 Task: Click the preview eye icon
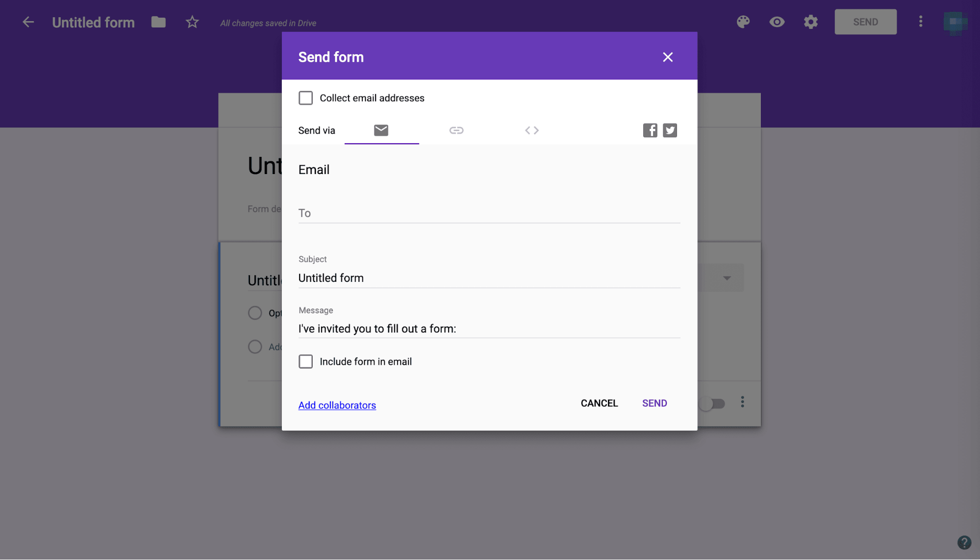pyautogui.click(x=777, y=22)
